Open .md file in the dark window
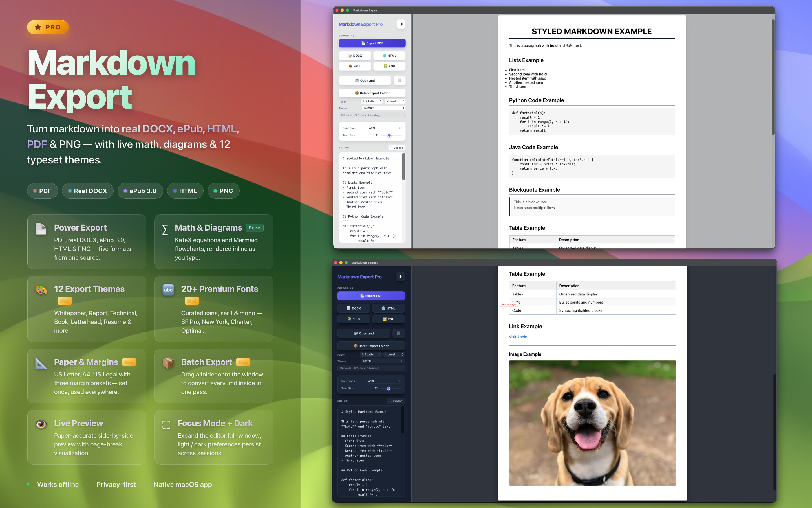Screen dimensions: 812x508 (364, 333)
